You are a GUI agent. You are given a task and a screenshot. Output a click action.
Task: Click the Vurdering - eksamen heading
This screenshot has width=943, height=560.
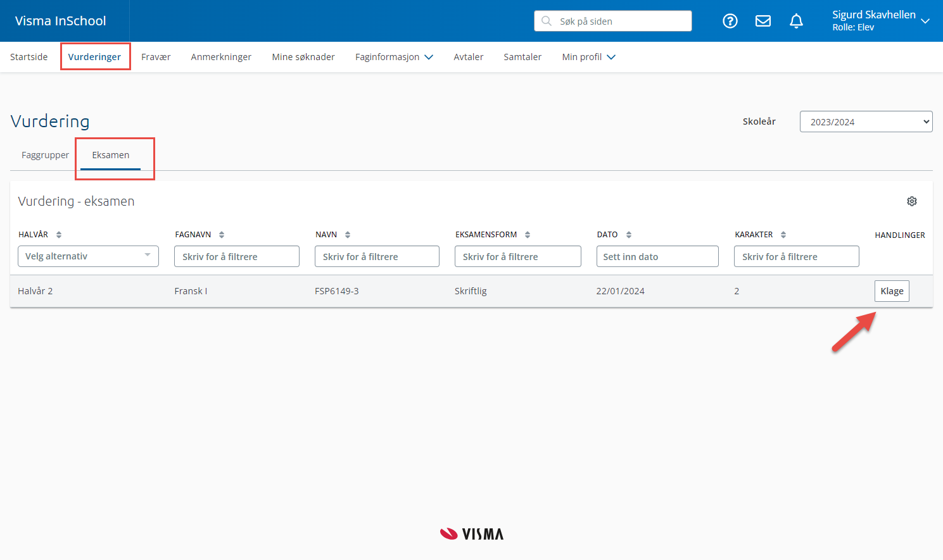click(x=76, y=201)
